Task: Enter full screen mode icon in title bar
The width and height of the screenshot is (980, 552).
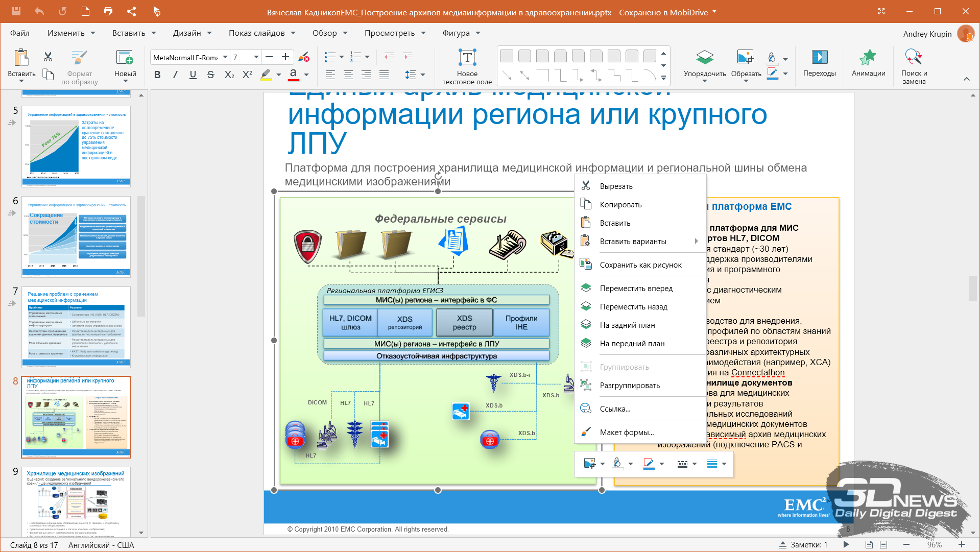Action: (x=881, y=11)
